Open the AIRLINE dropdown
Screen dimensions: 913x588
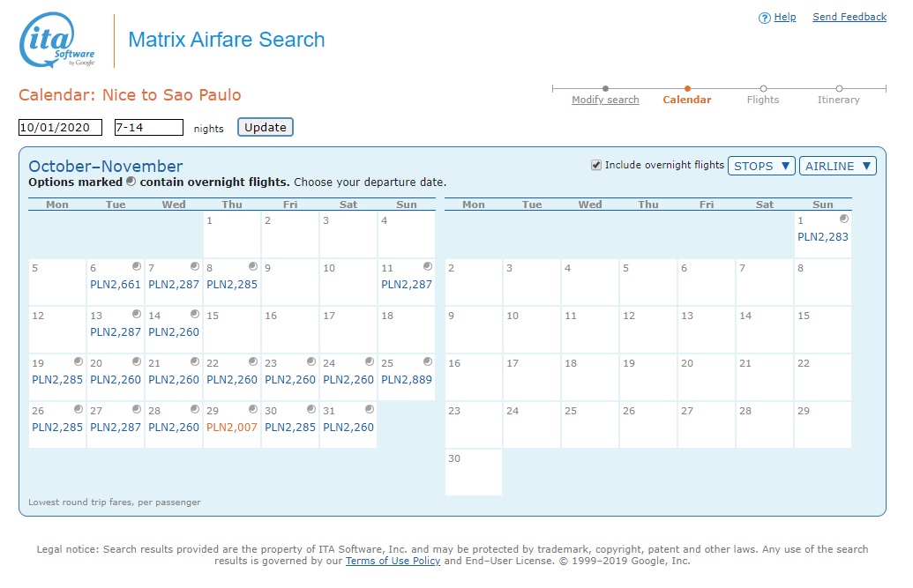837,166
